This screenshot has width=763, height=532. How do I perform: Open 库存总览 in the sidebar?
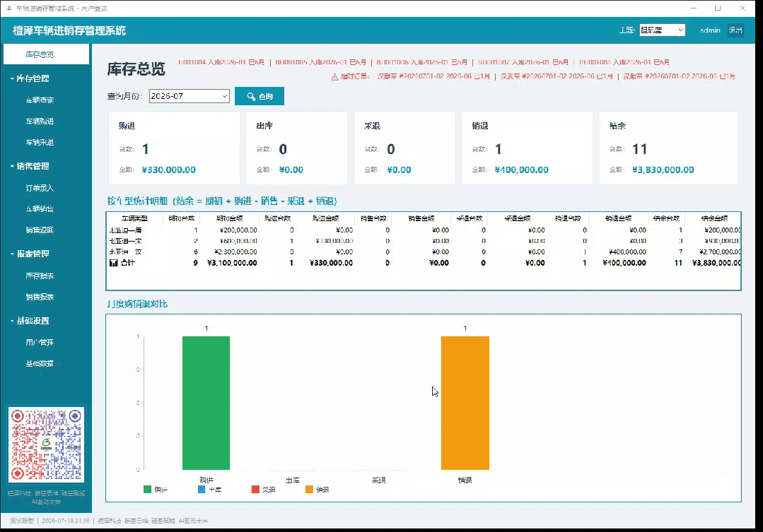coord(46,54)
